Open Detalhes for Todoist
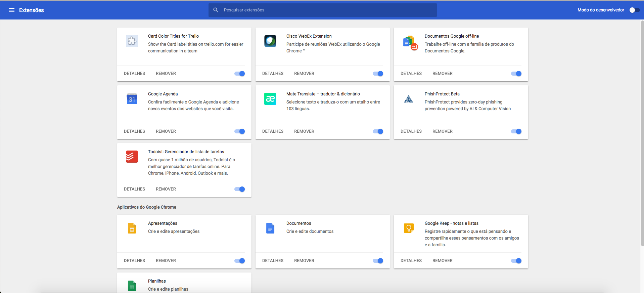Screen dimensions: 644x293 tap(134, 189)
